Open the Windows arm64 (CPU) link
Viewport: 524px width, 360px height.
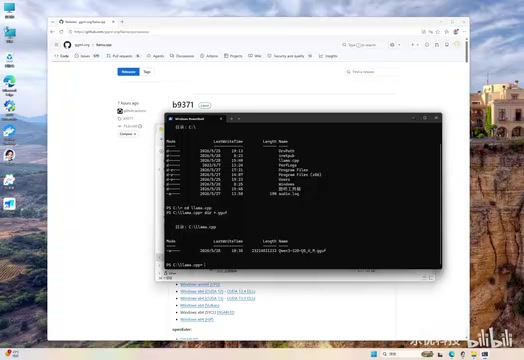[200, 284]
